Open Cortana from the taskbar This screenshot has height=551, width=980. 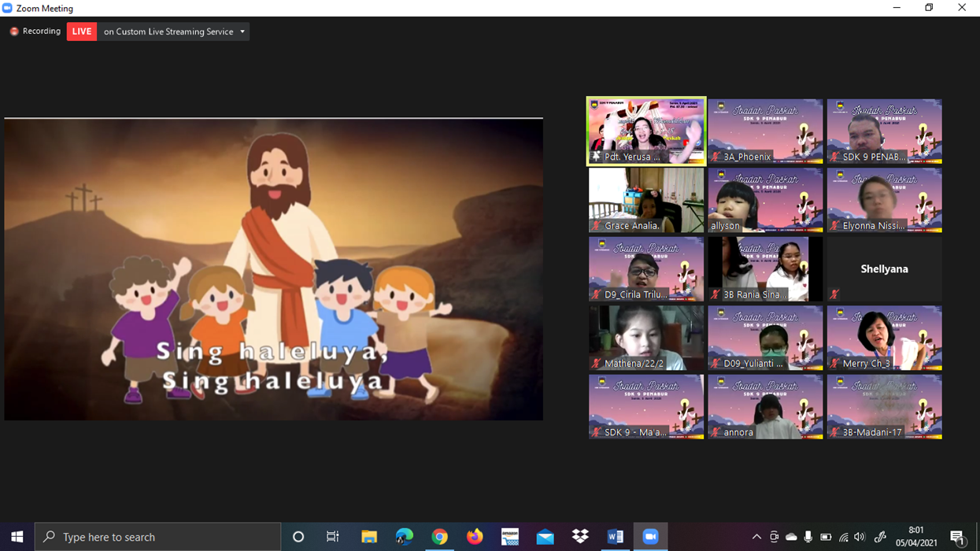[298, 537]
